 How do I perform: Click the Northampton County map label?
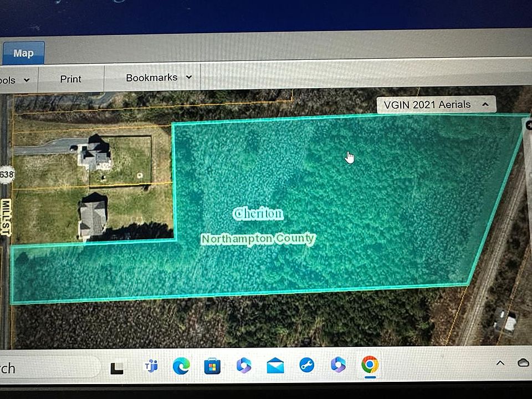click(x=258, y=239)
